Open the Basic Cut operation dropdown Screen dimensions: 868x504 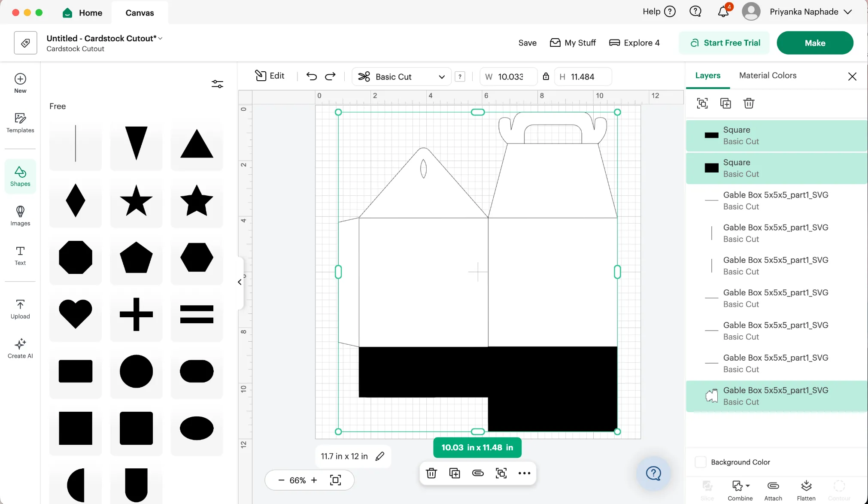[x=401, y=76]
